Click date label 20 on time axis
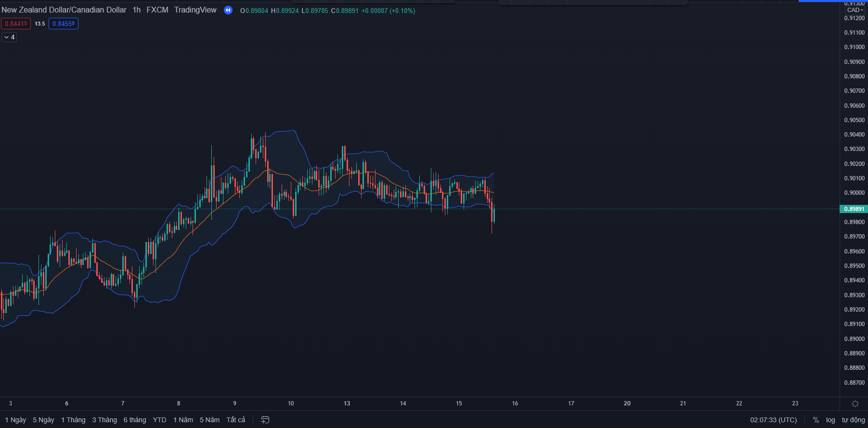Image resolution: width=868 pixels, height=428 pixels. tap(627, 403)
